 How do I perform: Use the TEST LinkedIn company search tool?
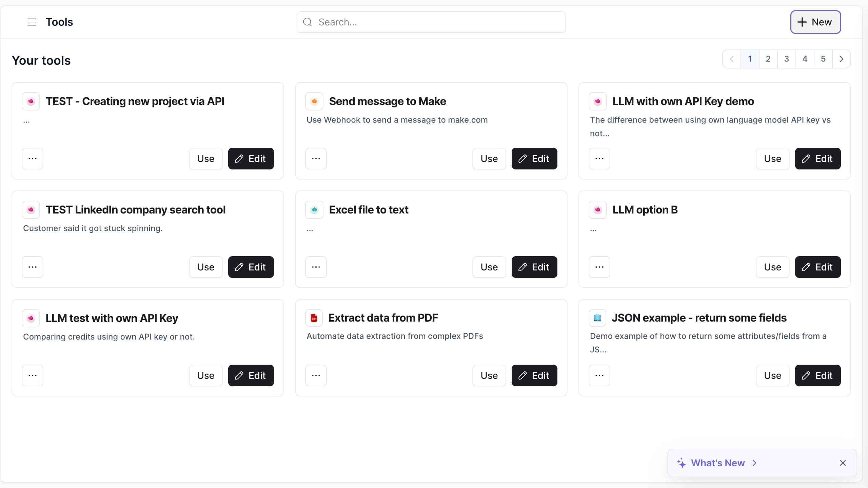(x=206, y=267)
